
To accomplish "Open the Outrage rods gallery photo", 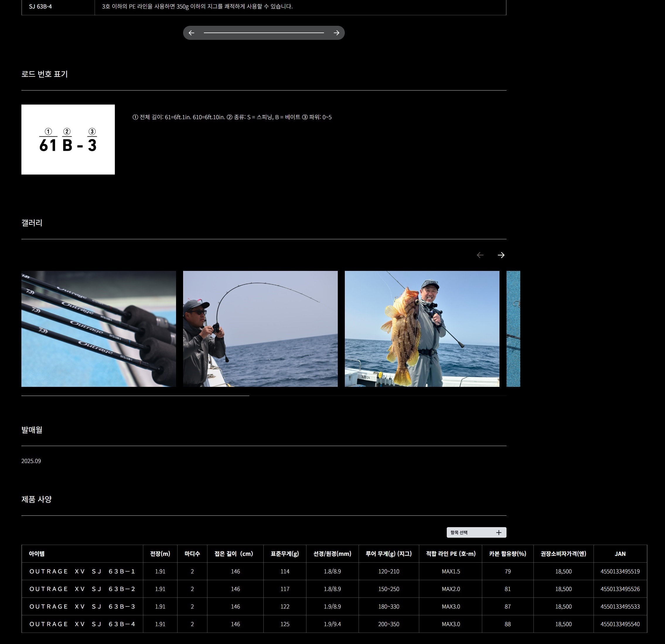I will [98, 329].
